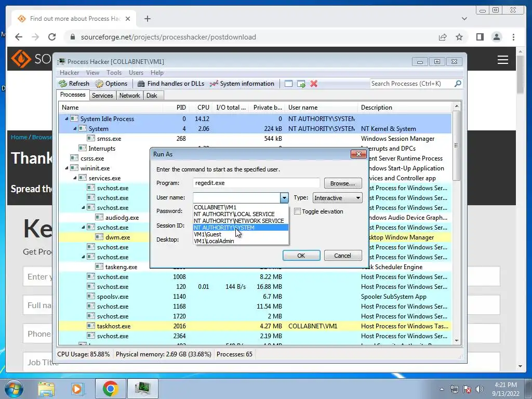Bookmark this page with the star icon
The height and width of the screenshot is (399, 532).
tap(459, 37)
